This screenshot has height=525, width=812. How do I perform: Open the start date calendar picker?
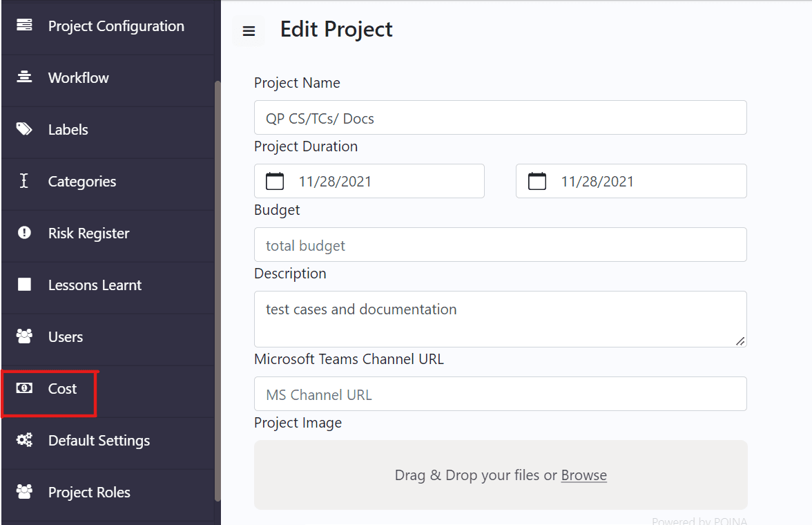(274, 180)
